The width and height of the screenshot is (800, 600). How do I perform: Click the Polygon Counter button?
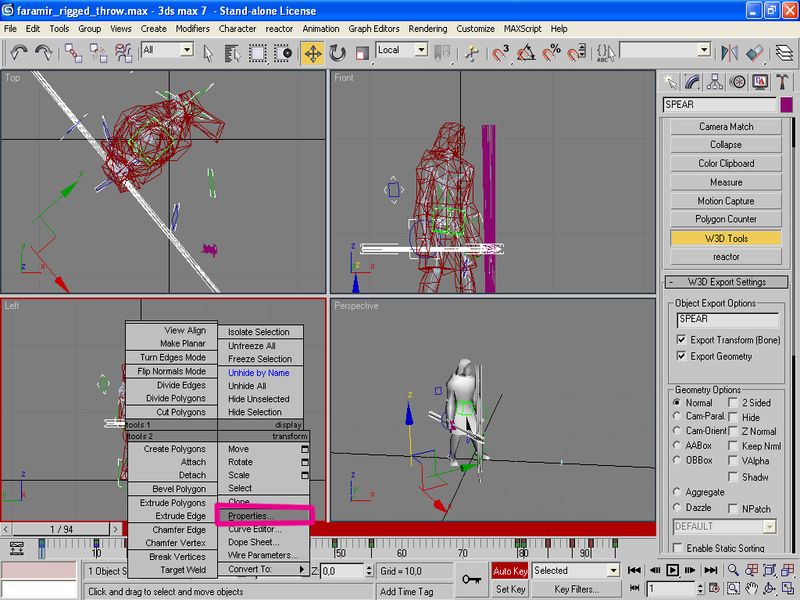(x=726, y=219)
